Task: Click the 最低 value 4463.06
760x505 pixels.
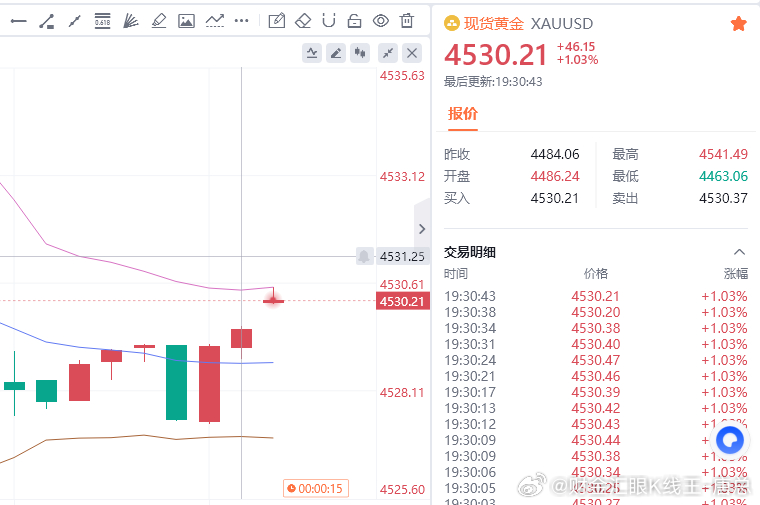Action: pyautogui.click(x=723, y=176)
